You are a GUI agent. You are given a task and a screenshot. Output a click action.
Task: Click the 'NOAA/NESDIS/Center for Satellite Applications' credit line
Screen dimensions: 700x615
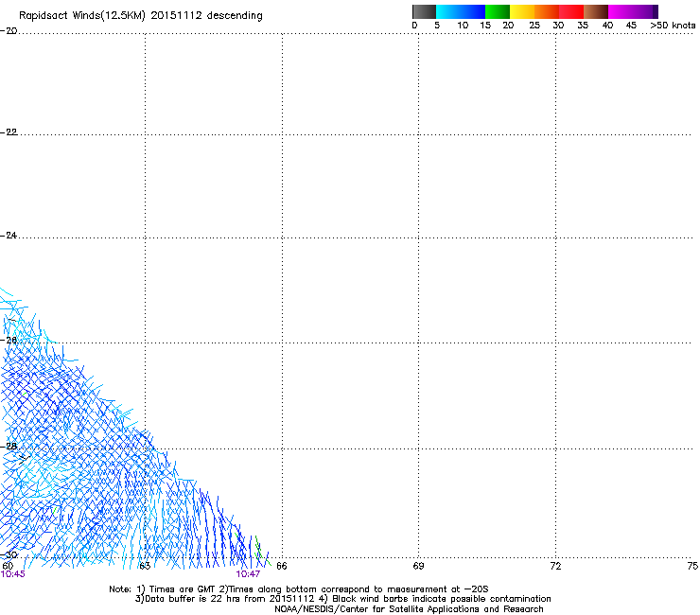(x=409, y=609)
